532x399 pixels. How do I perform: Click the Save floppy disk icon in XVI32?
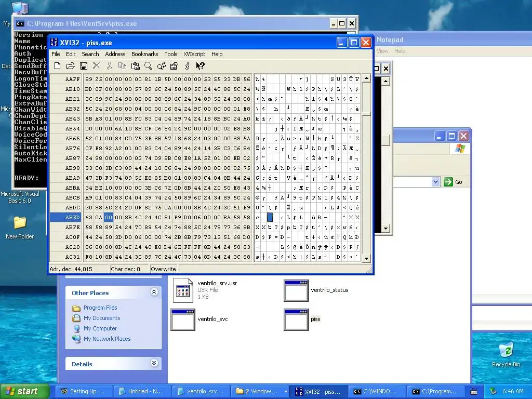[x=84, y=66]
